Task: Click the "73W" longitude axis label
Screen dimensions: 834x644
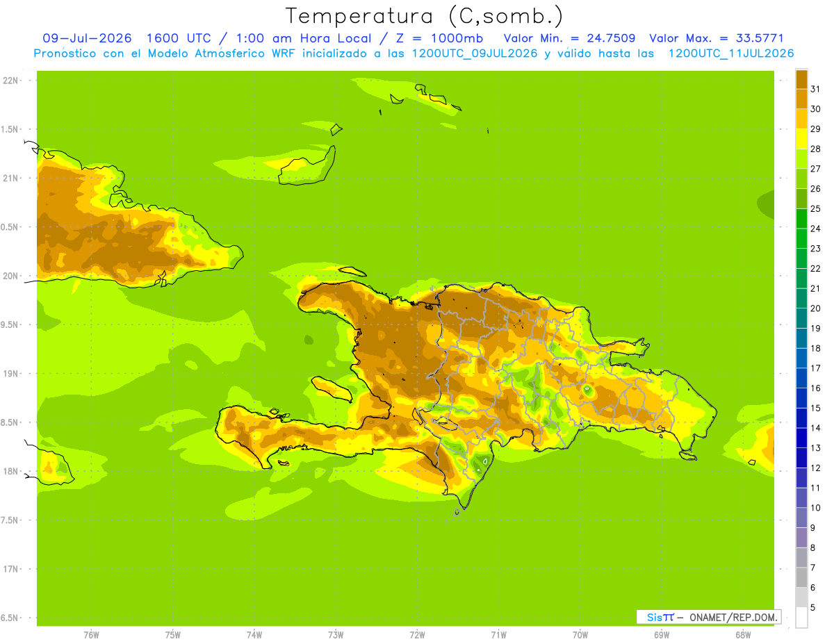Action: 336,635
